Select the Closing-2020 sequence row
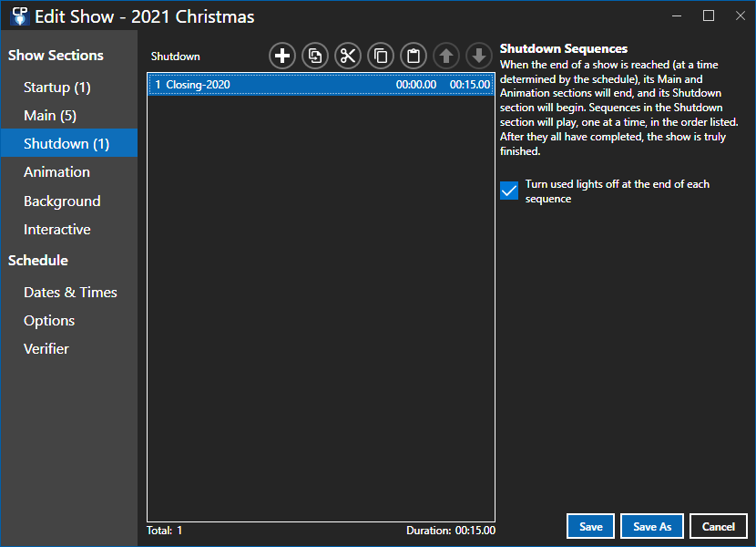The height and width of the screenshot is (547, 756). 322,85
